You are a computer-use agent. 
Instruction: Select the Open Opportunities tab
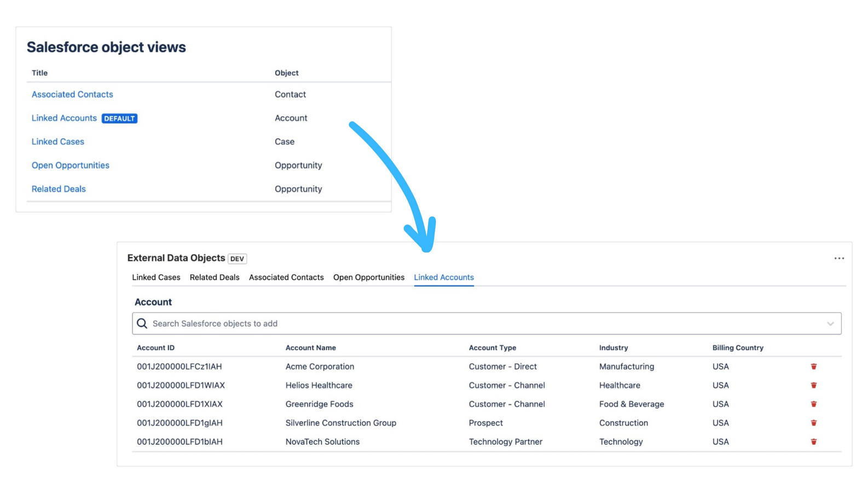369,277
